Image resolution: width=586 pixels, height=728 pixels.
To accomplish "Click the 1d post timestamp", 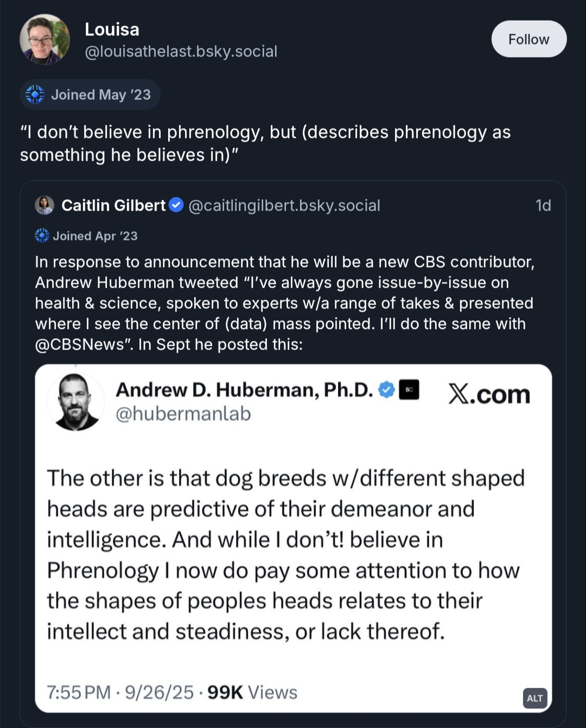I will [x=543, y=205].
